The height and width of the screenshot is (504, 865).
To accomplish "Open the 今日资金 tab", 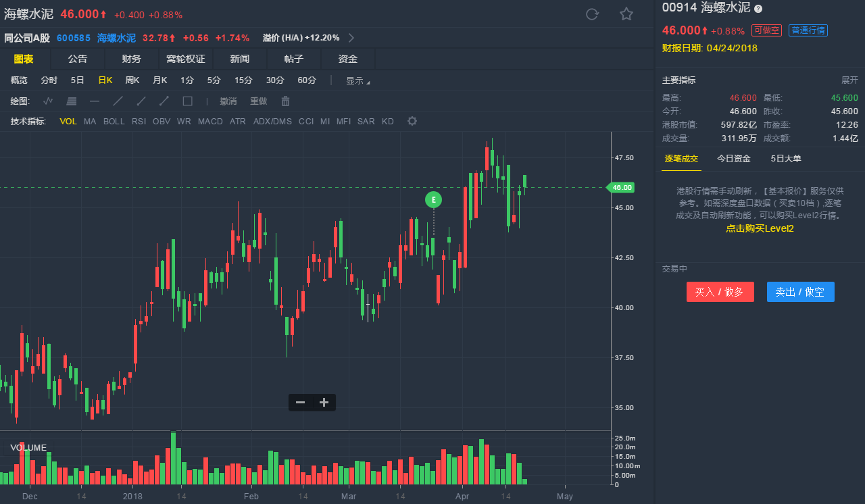I will pos(733,159).
